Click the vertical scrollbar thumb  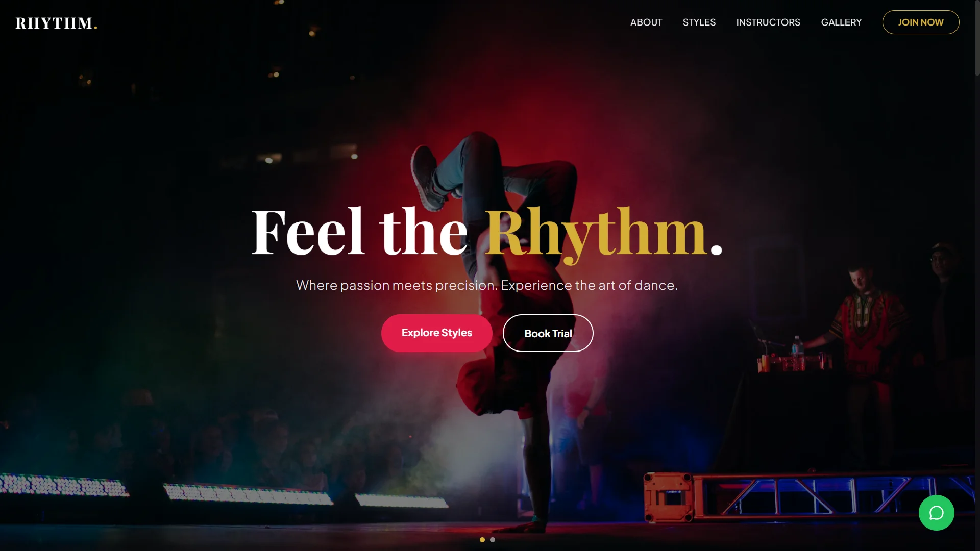tap(977, 38)
